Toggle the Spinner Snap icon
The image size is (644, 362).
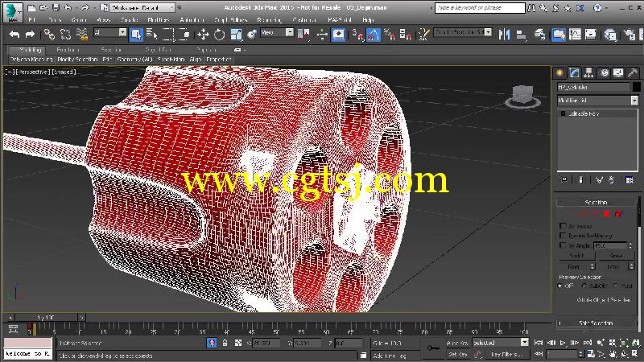coord(405,35)
